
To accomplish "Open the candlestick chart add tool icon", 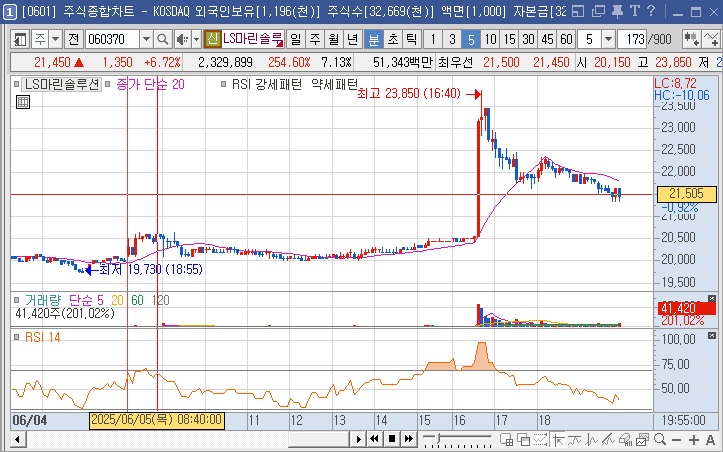I will coord(692,39).
